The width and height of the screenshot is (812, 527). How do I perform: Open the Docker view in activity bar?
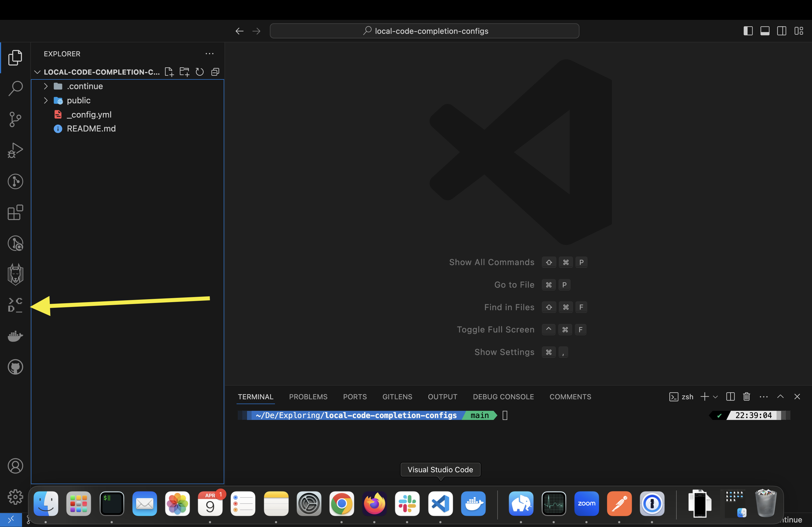pos(15,336)
